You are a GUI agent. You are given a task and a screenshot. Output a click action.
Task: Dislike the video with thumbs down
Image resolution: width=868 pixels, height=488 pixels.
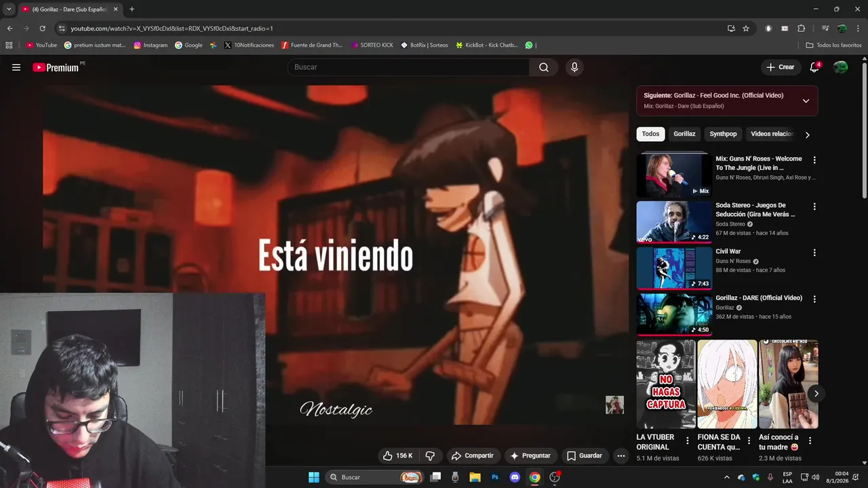(430, 455)
